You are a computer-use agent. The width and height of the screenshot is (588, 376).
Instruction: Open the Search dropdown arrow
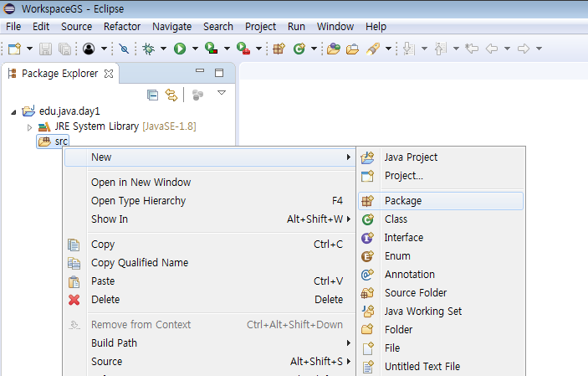[x=388, y=49]
